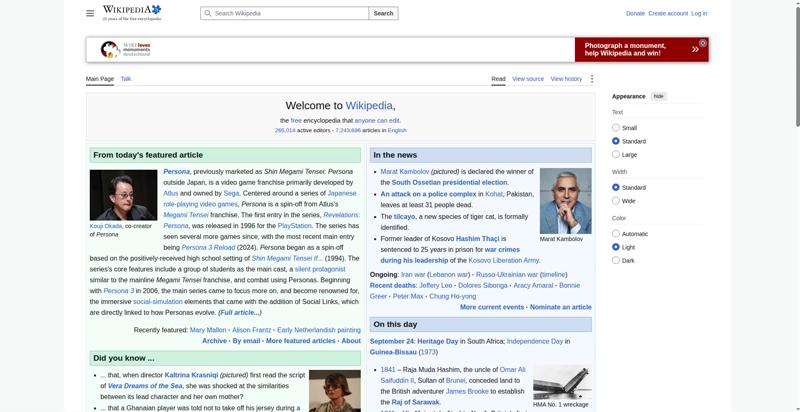
Task: Click the Photograph a monument banner
Action: [641, 49]
